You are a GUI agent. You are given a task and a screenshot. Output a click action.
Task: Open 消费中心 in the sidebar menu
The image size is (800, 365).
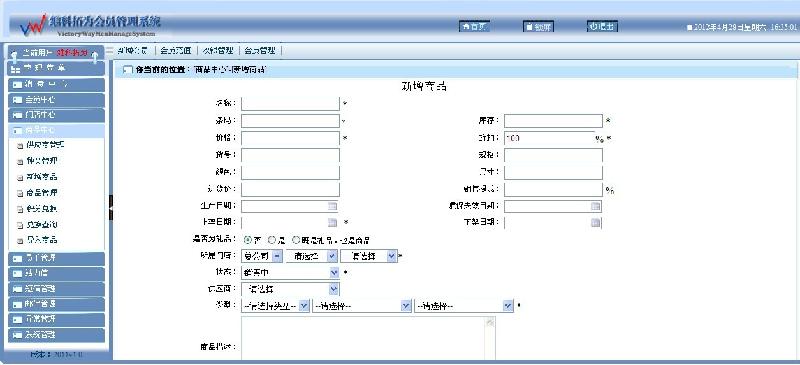coord(56,84)
